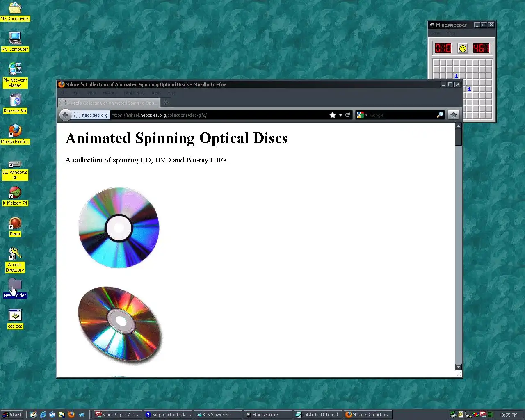Select the New Folder desktop icon
Screen dimensions: 525x420
click(15, 288)
